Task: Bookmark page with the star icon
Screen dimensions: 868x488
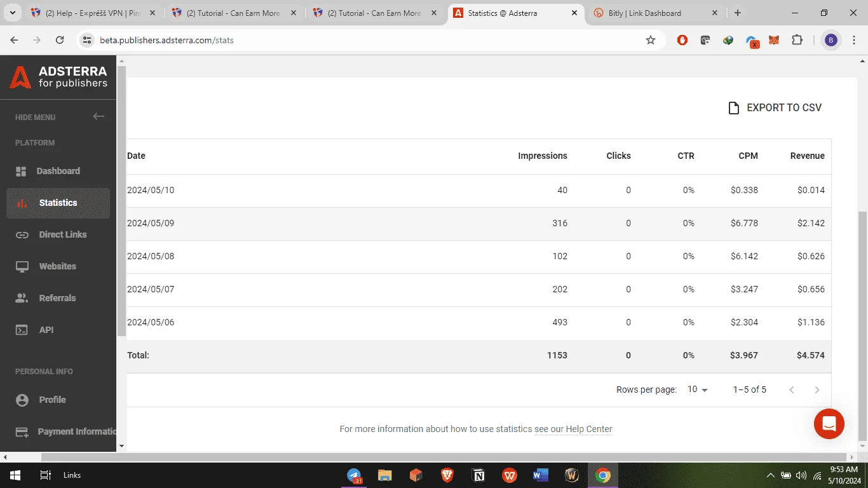Action: (651, 40)
